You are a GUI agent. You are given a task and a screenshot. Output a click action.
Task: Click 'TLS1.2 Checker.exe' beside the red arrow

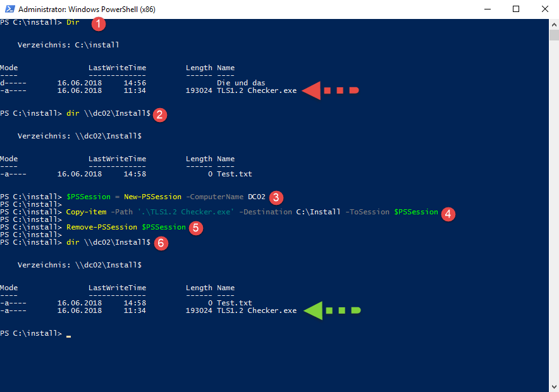[256, 90]
